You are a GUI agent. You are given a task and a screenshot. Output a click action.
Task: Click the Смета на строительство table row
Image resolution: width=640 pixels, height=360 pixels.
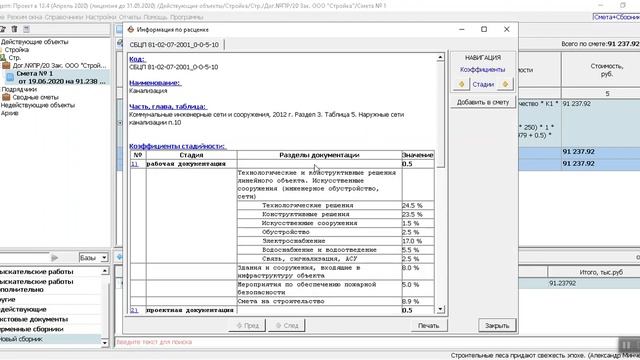pyautogui.click(x=336, y=301)
